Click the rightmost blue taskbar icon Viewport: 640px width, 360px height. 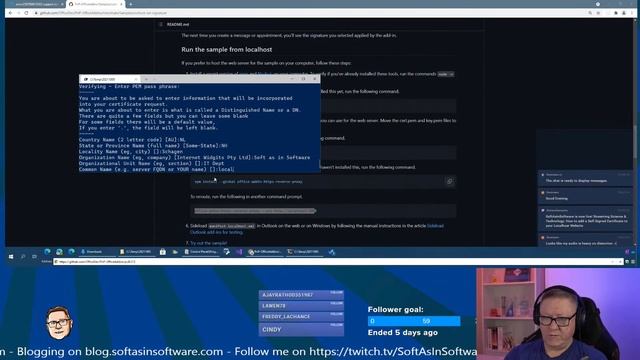[x=332, y=252]
